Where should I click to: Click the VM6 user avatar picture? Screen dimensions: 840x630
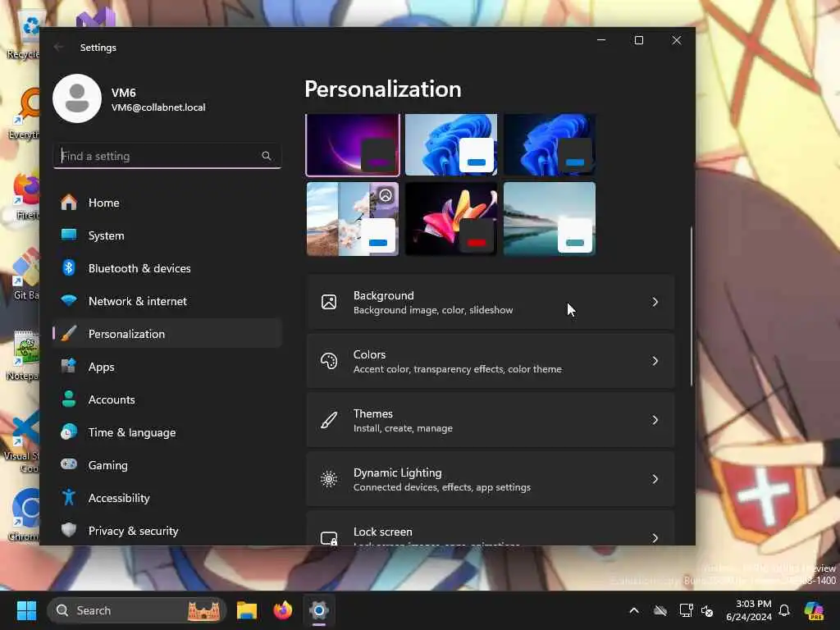click(77, 98)
